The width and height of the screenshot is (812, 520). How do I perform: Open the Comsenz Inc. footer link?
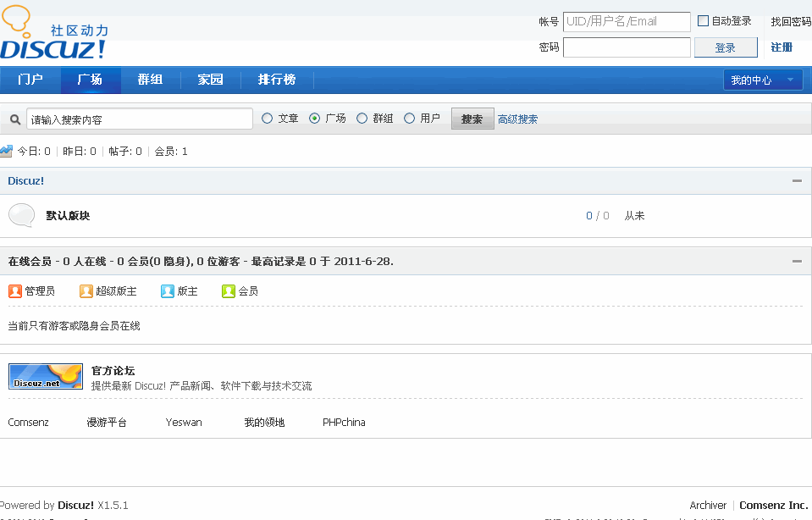(x=774, y=505)
